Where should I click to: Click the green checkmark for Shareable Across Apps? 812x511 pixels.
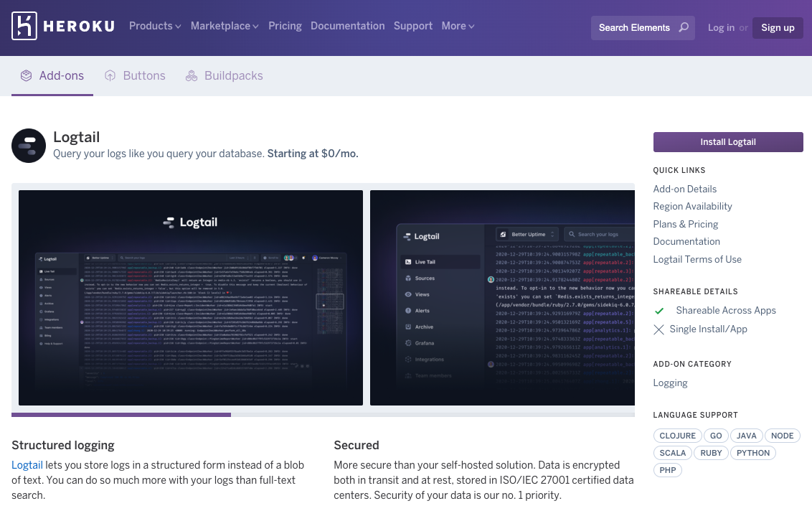(x=659, y=311)
